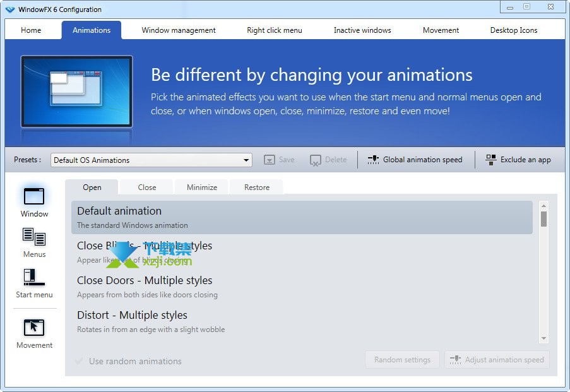Open the Desktop Icons tab

click(514, 30)
